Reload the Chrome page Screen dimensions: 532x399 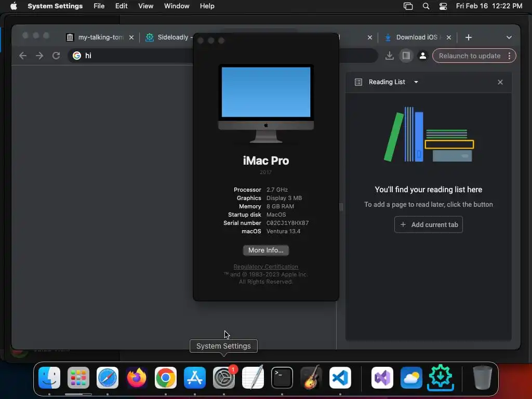point(56,56)
